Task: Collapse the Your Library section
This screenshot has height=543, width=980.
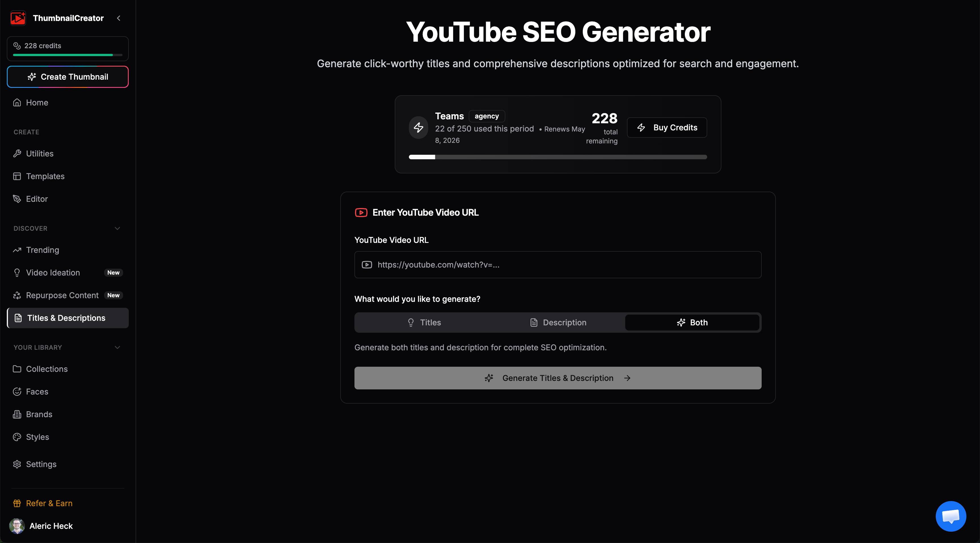Action: pyautogui.click(x=117, y=347)
